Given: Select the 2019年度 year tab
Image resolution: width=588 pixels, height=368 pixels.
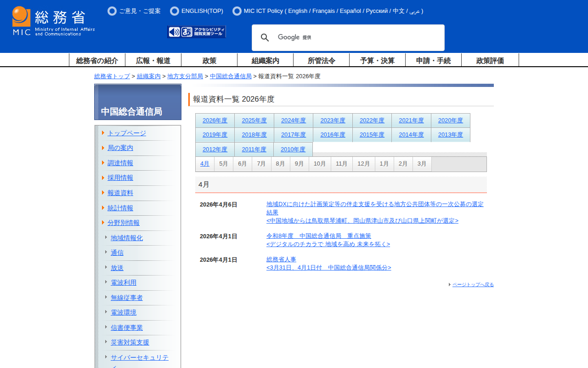Looking at the screenshot, I should click(215, 135).
